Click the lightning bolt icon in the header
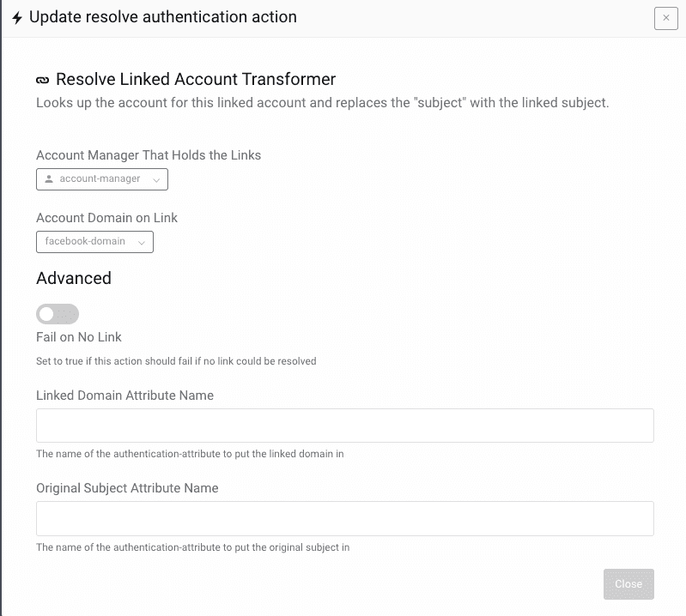The width and height of the screenshot is (686, 616). (17, 18)
